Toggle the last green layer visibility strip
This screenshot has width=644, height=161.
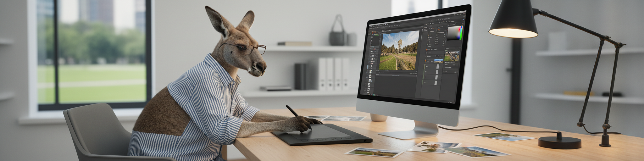pyautogui.click(x=423, y=82)
